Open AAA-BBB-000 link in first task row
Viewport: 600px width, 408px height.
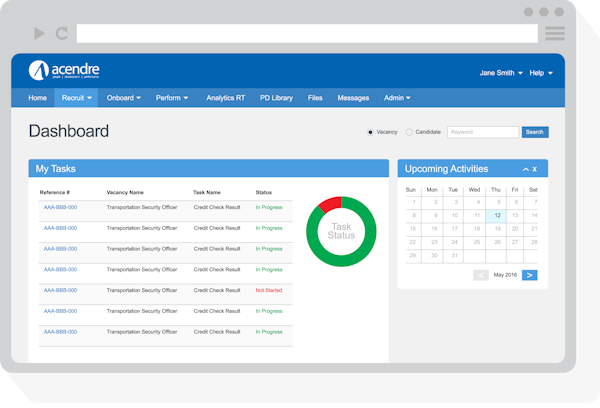pyautogui.click(x=60, y=207)
